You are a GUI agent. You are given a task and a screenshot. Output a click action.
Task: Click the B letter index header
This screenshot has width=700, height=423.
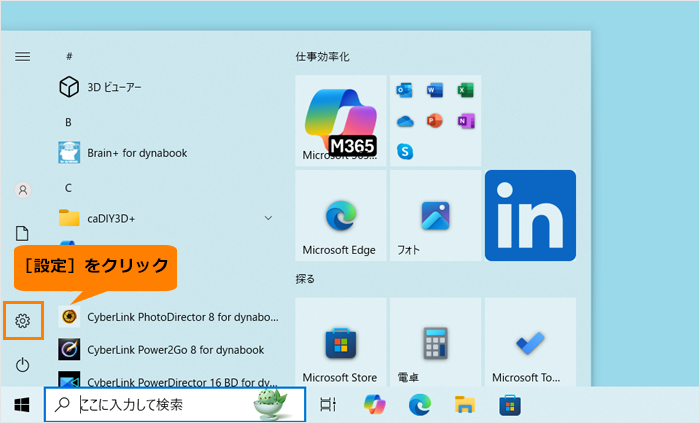pyautogui.click(x=68, y=122)
